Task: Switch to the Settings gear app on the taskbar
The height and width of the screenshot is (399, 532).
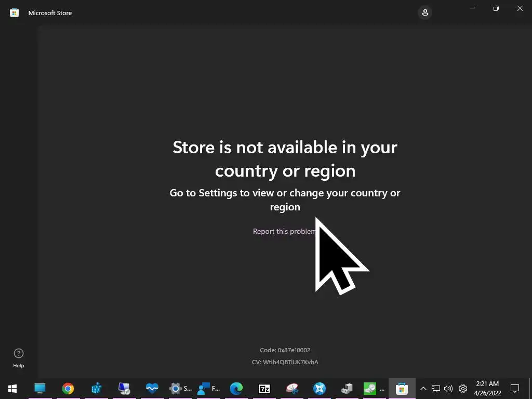Action: (x=180, y=389)
